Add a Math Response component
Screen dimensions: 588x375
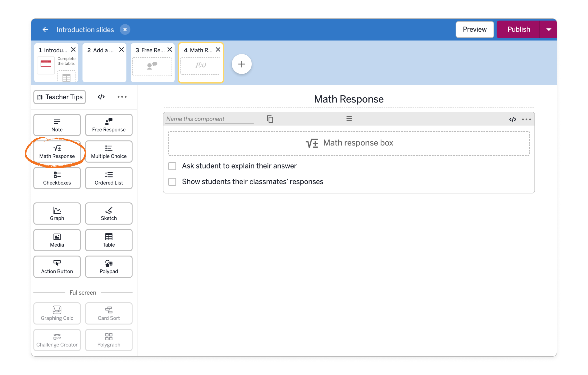coord(57,152)
